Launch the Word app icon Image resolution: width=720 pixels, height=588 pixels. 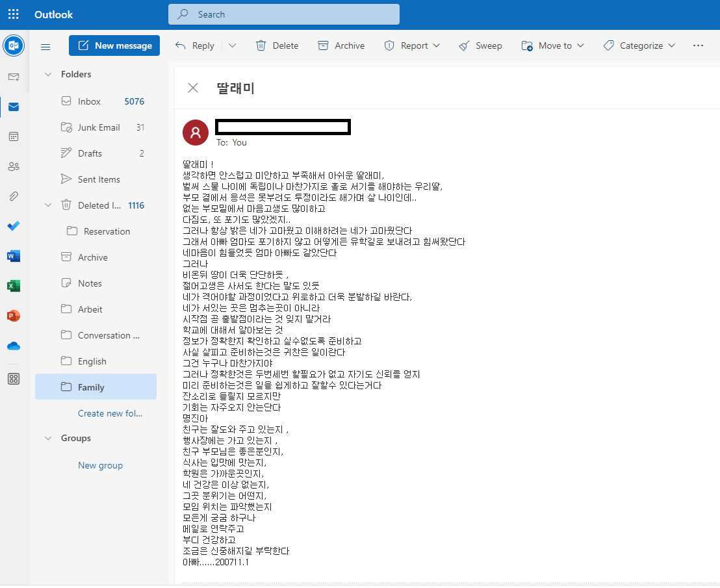pyautogui.click(x=14, y=256)
